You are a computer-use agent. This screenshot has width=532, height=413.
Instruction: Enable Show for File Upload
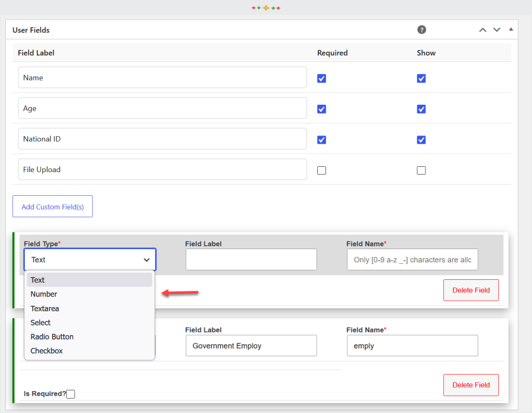421,170
